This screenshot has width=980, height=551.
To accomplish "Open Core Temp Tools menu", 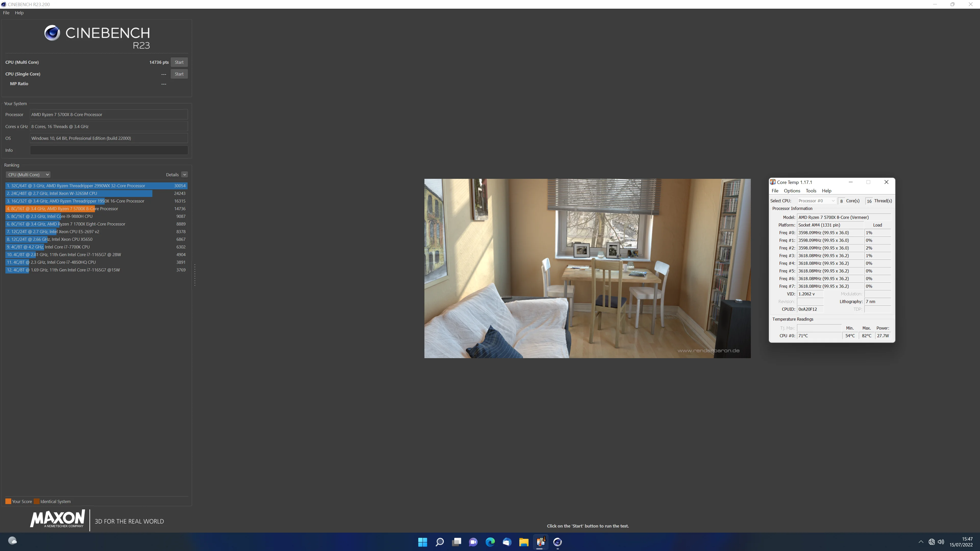I will 811,191.
